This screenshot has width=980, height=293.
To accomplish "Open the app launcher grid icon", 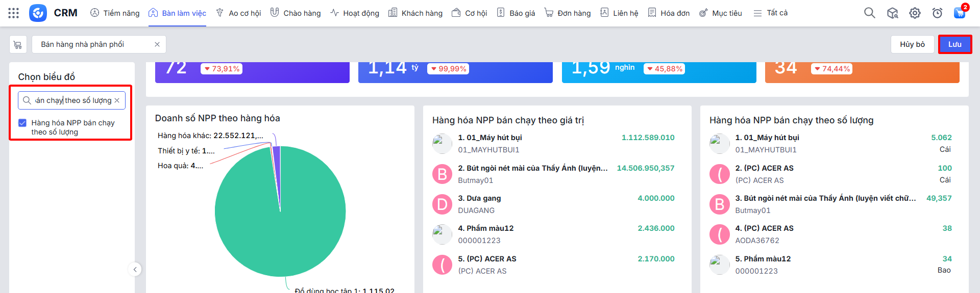I will [14, 13].
